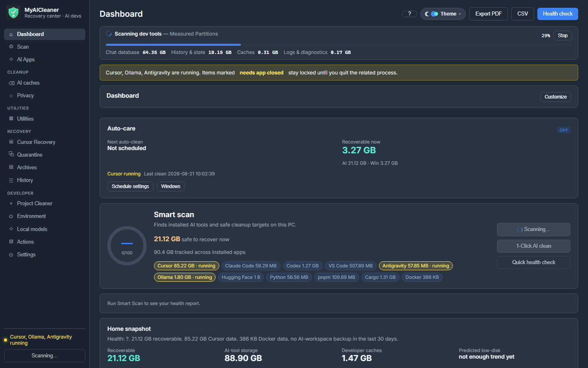Click the MyAICleaner shield logo icon
588x368 pixels.
point(13,13)
